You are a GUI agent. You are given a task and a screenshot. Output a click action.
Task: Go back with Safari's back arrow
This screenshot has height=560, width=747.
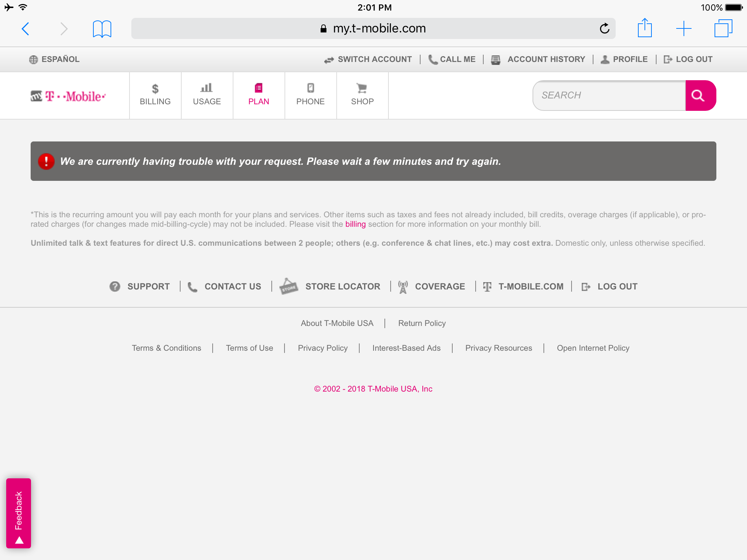click(x=25, y=29)
